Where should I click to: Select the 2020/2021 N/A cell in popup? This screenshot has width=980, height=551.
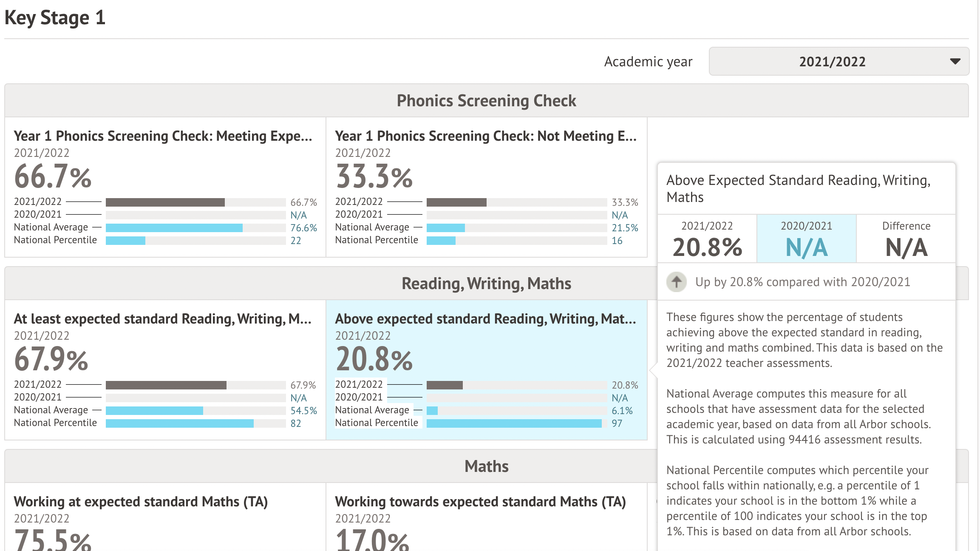pyautogui.click(x=806, y=239)
